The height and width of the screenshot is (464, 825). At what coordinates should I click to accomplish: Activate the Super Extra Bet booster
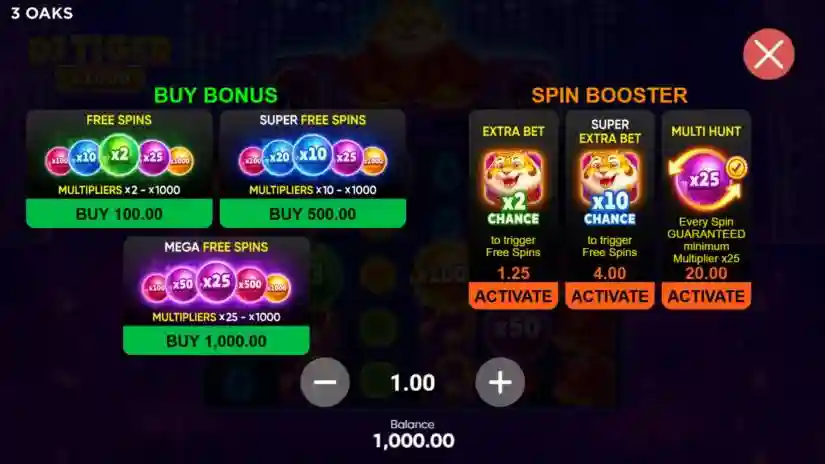pyautogui.click(x=610, y=296)
